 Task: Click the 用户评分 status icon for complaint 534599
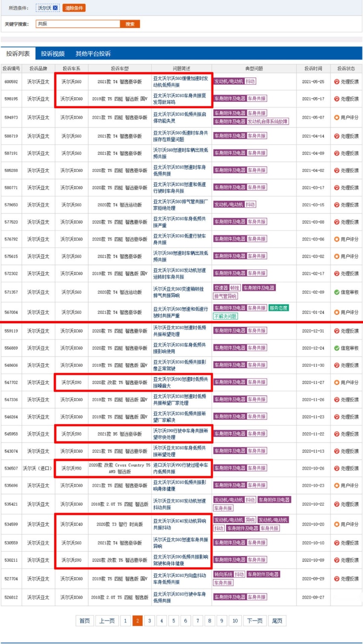pyautogui.click(x=337, y=524)
